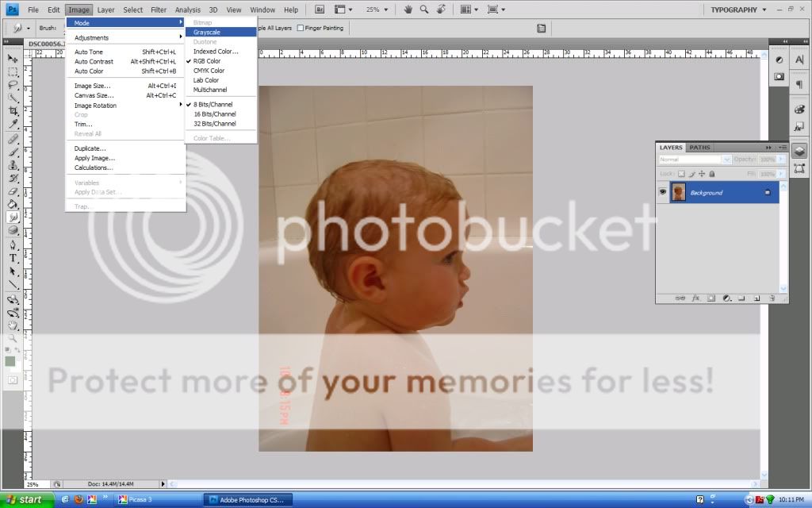The width and height of the screenshot is (812, 508).
Task: Select the Move tool
Action: coord(13,59)
